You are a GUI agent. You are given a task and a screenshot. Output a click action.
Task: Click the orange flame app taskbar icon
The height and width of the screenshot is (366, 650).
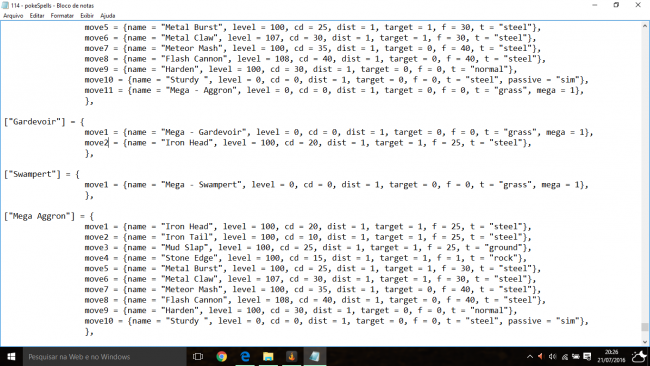(x=291, y=356)
